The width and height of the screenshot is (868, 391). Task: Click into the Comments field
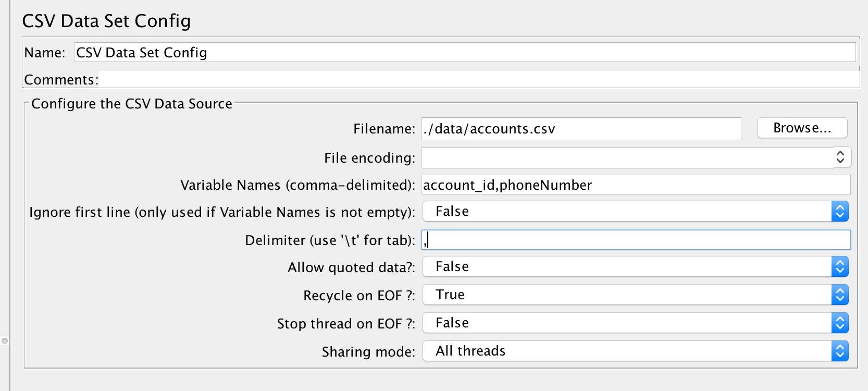click(478, 80)
